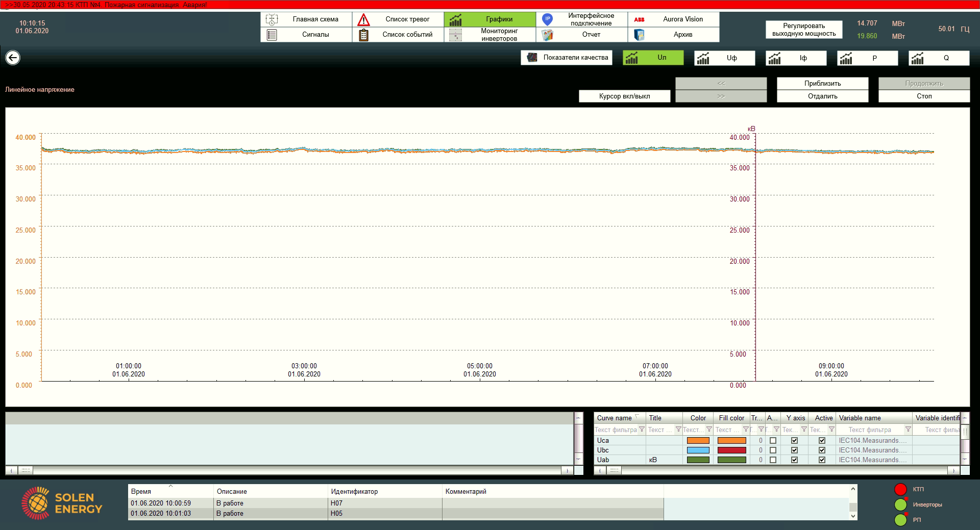The image size is (980, 530).
Task: Click the back arrow icon
Action: 13,58
